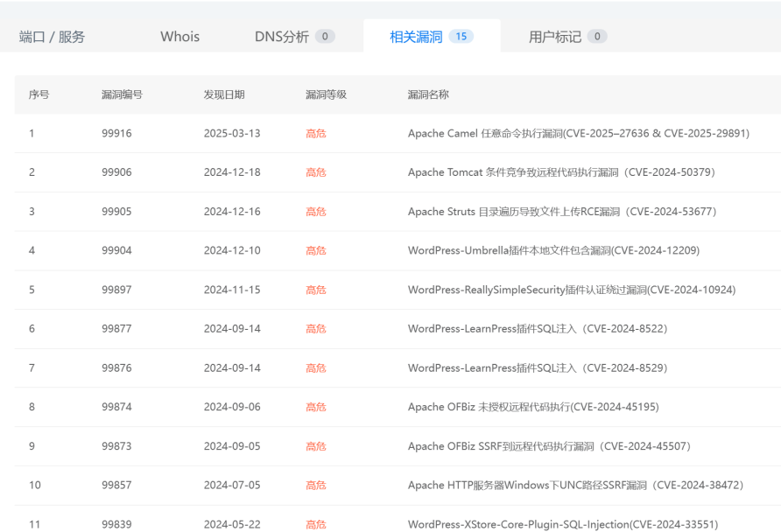Select vulnerability ID 99874
Viewport: 781px width, 532px height.
tap(116, 407)
